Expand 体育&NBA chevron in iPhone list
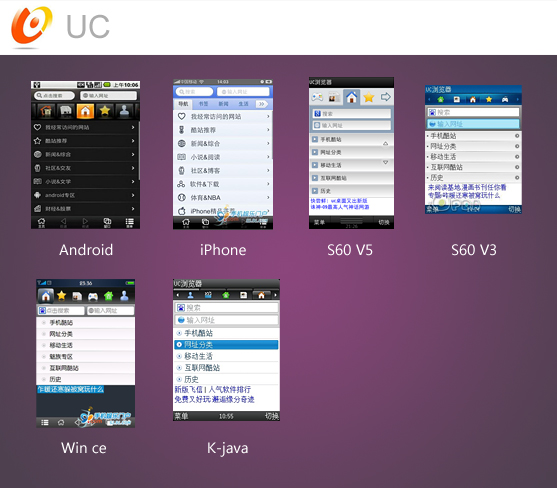 268,197
